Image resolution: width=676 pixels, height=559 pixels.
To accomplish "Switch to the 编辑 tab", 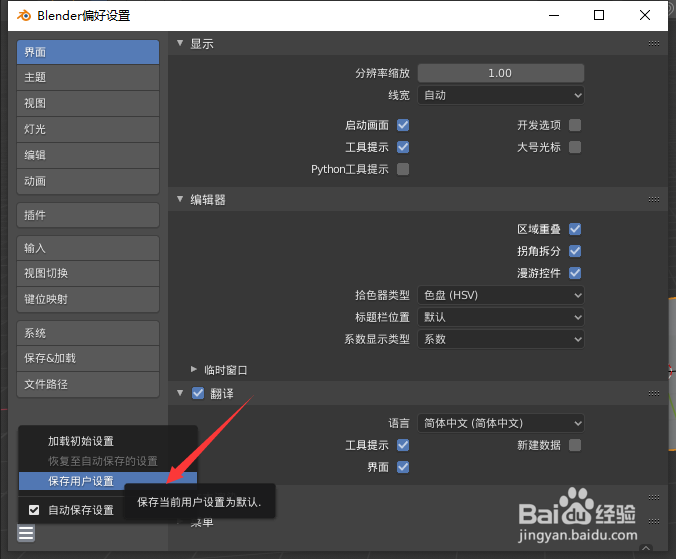I will pyautogui.click(x=88, y=155).
